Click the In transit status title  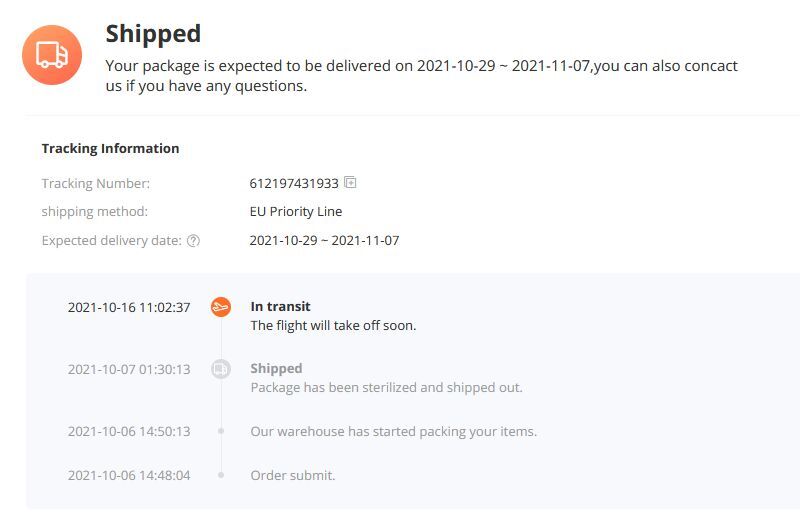point(280,306)
